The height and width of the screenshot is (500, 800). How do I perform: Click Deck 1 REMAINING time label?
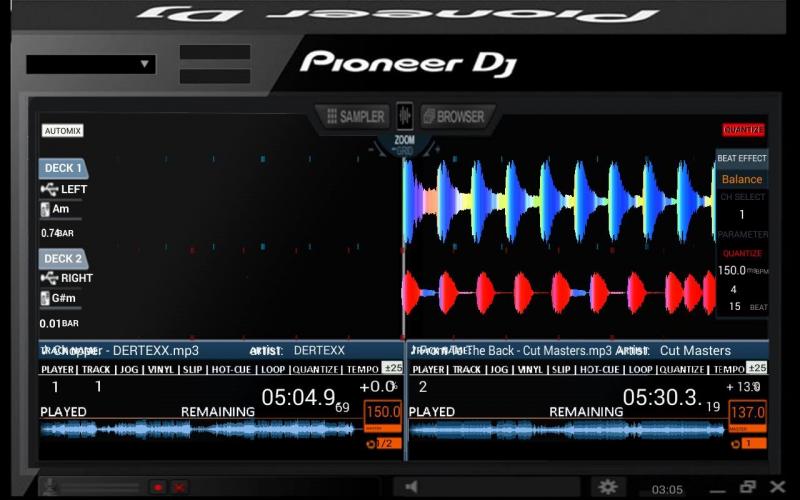218,412
